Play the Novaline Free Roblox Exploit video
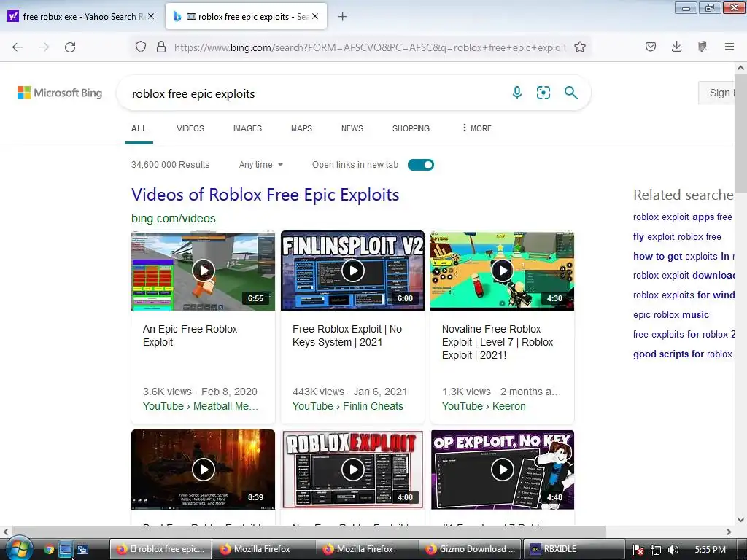The height and width of the screenshot is (560, 747). (502, 271)
